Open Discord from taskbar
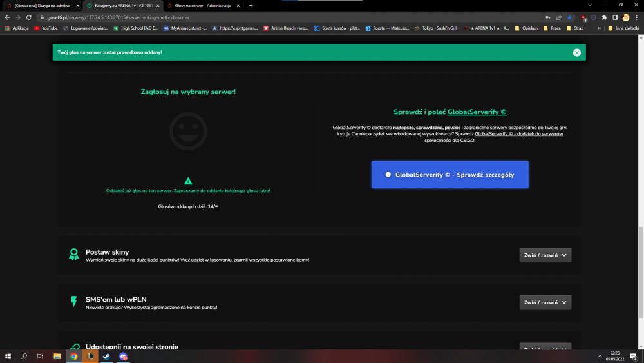Screen dimensions: 644x363 [123, 357]
